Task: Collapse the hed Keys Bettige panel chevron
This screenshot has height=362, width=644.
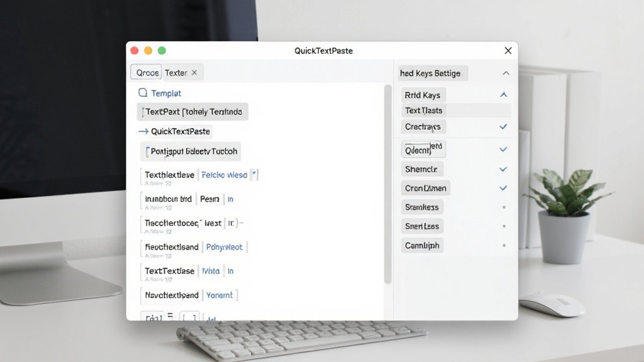Action: coord(506,74)
